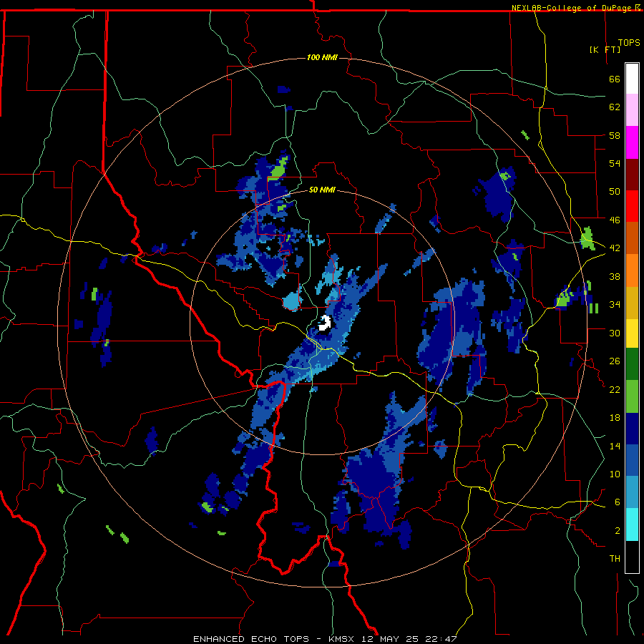The width and height of the screenshot is (644, 644).
Task: Select the "TH" threshold label
Action: point(615,559)
